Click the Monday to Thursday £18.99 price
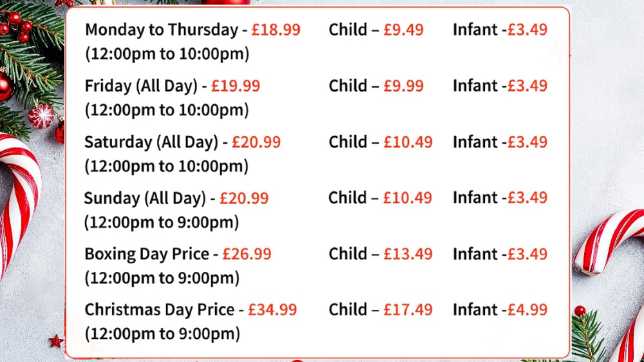Viewport: 644px width, 362px height. pos(276,30)
